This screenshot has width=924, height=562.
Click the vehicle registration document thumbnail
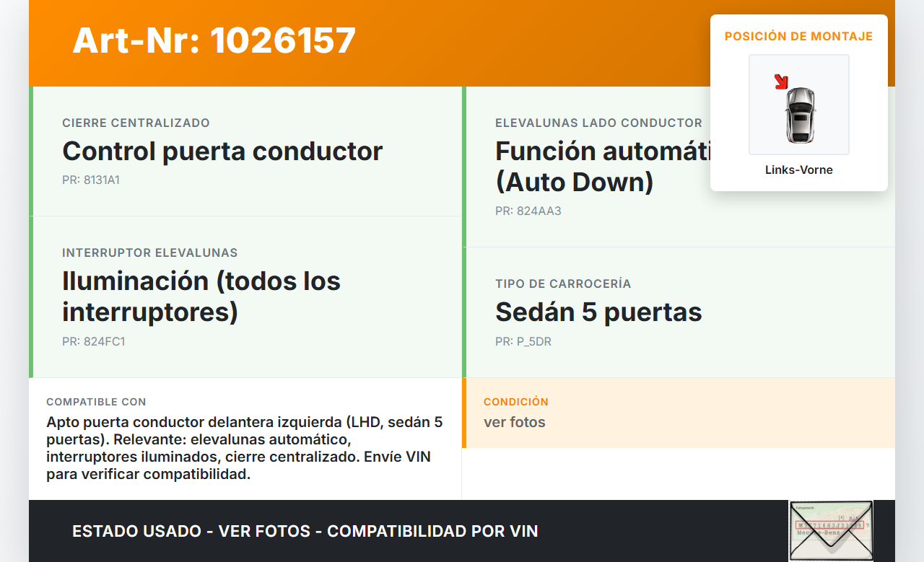click(831, 531)
